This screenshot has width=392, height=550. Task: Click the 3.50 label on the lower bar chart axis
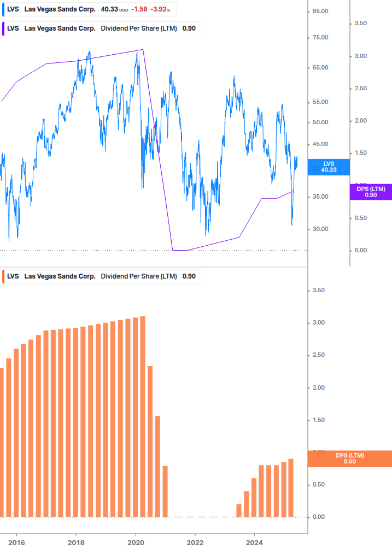point(318,291)
